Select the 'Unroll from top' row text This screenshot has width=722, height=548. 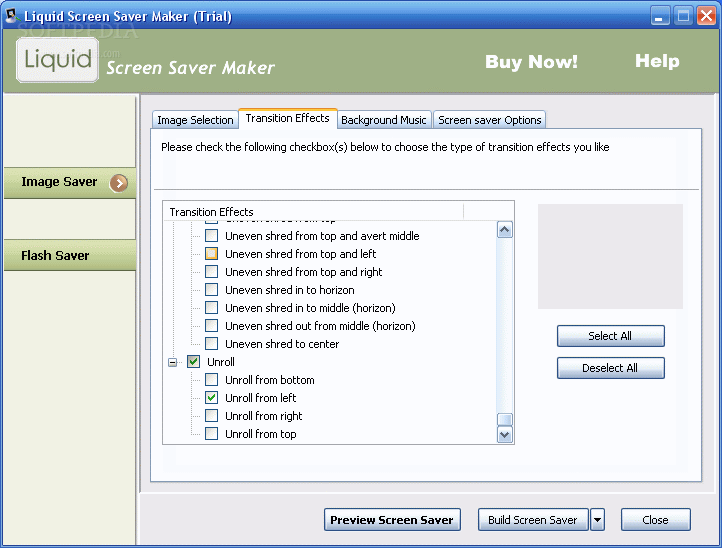(261, 434)
